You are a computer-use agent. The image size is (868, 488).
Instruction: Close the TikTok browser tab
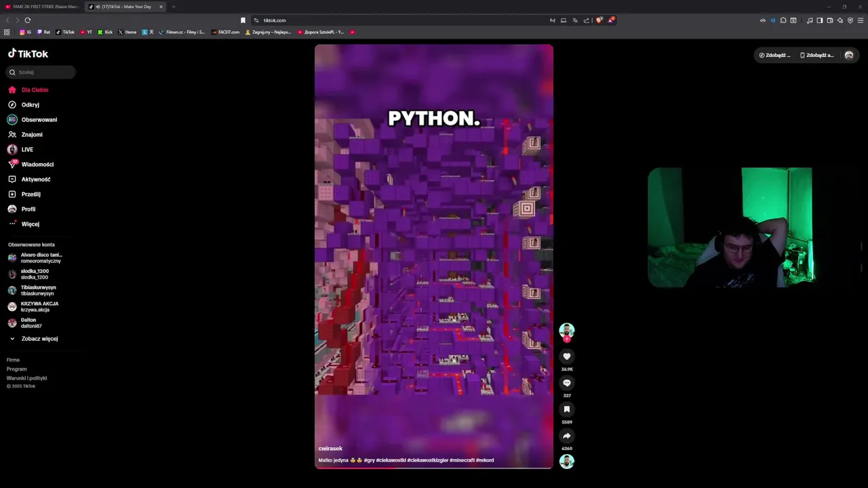click(161, 7)
